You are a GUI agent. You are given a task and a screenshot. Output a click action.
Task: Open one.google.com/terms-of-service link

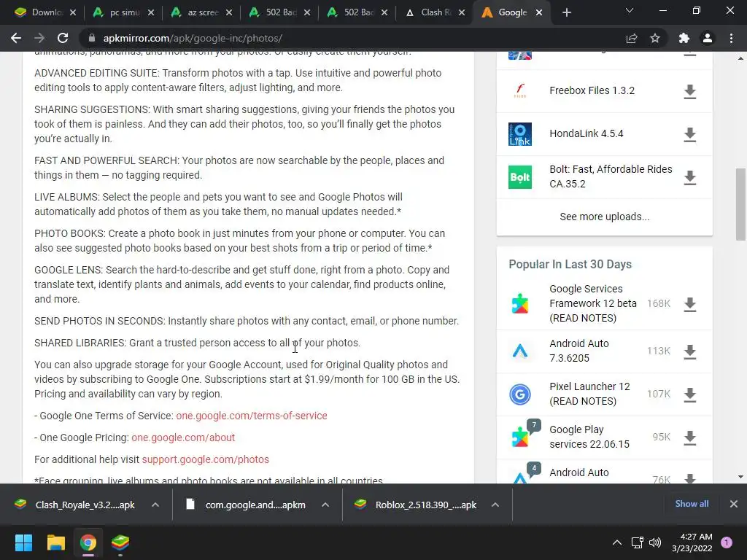point(252,416)
